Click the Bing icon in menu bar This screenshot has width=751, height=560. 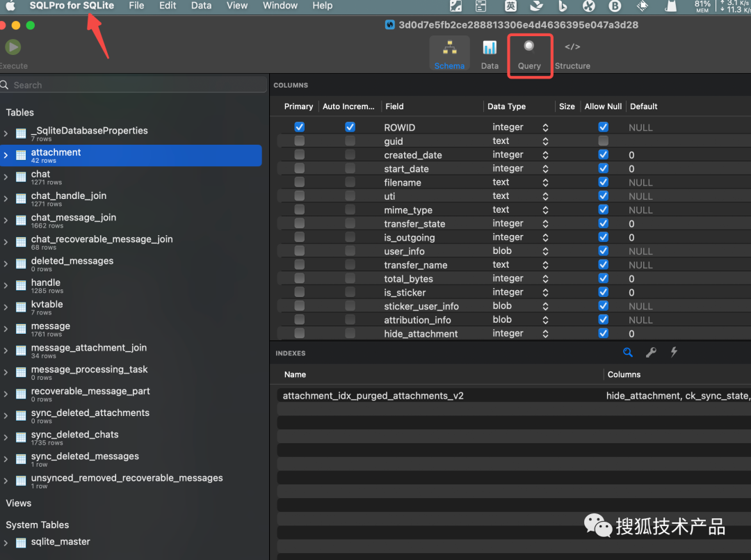point(563,6)
